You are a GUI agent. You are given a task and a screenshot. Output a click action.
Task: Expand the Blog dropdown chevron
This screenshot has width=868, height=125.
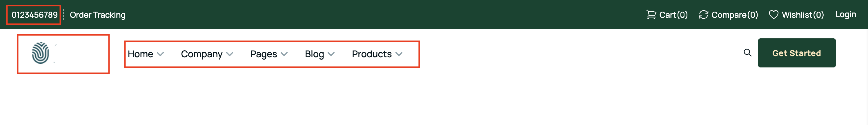[x=331, y=54]
